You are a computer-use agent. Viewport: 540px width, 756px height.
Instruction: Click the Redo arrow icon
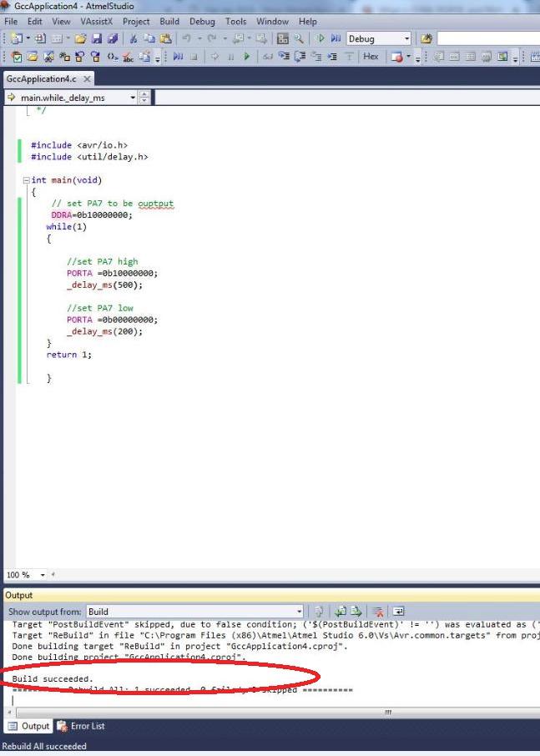(212, 38)
